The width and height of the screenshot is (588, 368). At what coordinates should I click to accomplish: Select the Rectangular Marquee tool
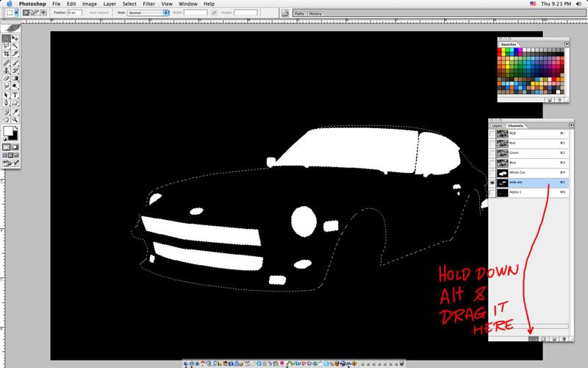click(7, 38)
